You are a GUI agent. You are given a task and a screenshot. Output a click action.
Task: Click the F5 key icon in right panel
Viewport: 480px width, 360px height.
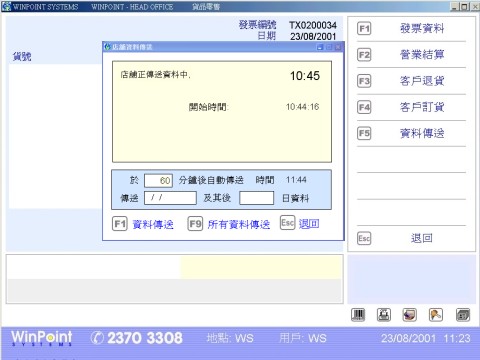(364, 133)
